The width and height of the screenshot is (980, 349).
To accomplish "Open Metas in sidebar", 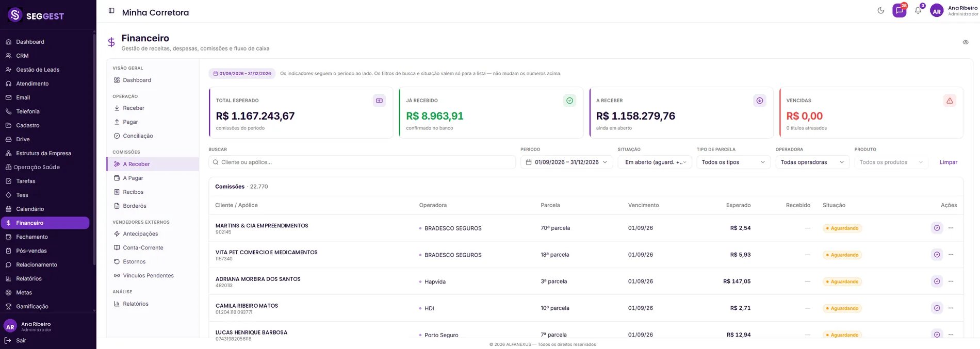I will 45,292.
